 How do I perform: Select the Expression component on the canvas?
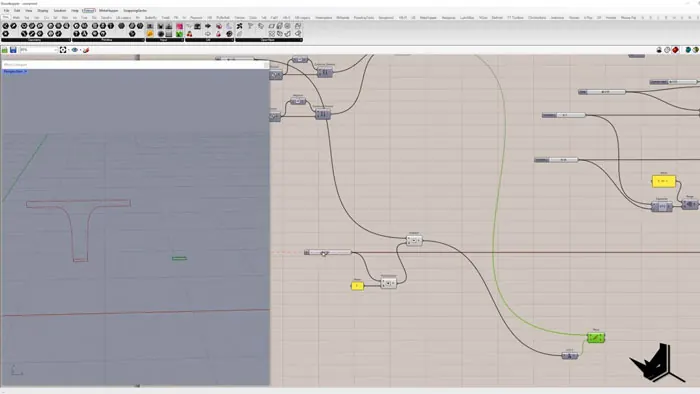coord(662,207)
